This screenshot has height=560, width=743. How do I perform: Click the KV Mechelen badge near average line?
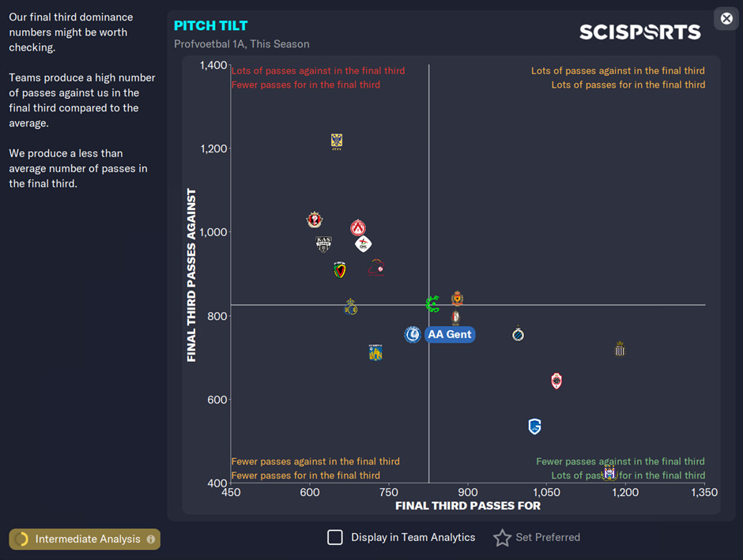click(457, 299)
